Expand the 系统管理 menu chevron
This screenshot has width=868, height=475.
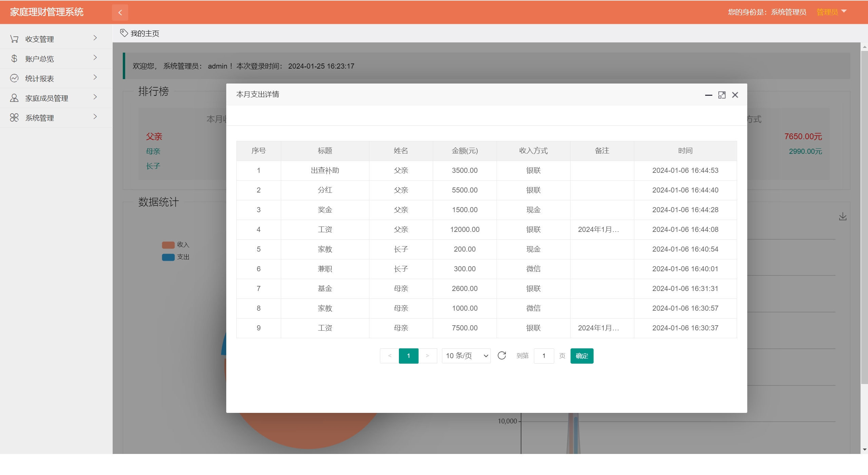95,117
